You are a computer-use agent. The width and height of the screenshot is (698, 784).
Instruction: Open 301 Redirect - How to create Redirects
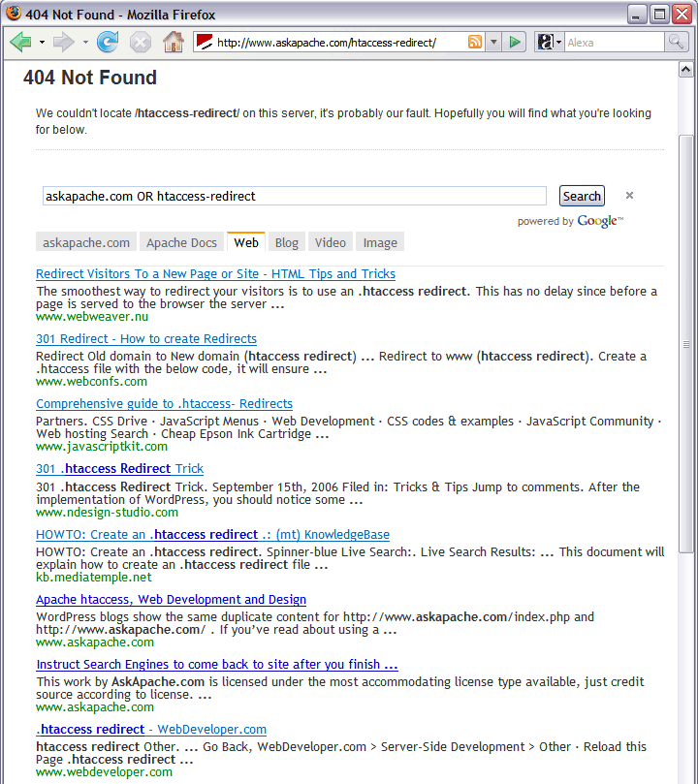coord(146,339)
